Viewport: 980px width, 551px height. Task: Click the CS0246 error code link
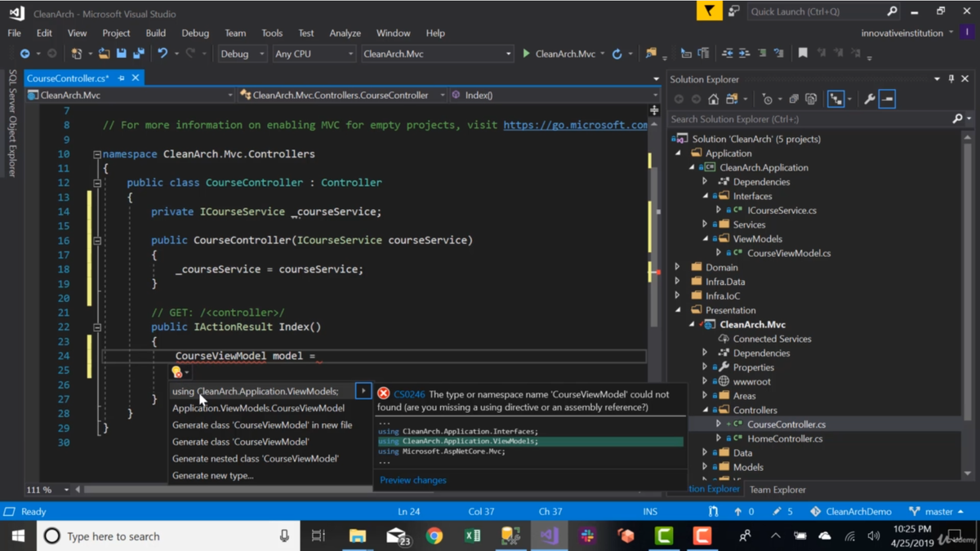[409, 394]
